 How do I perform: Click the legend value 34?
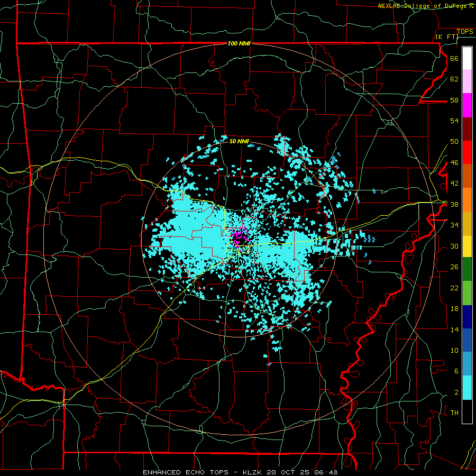(x=454, y=225)
